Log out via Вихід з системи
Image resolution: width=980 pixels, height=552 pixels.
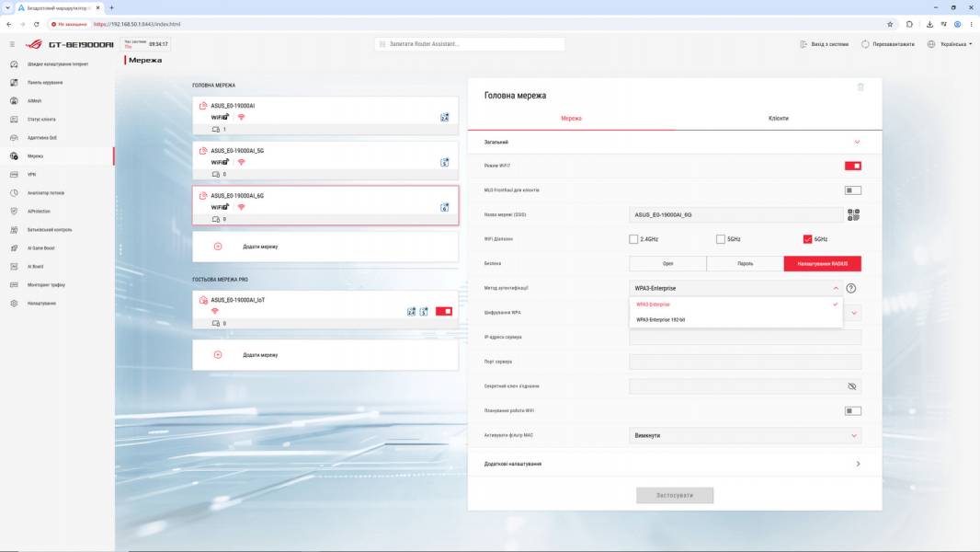coord(825,44)
